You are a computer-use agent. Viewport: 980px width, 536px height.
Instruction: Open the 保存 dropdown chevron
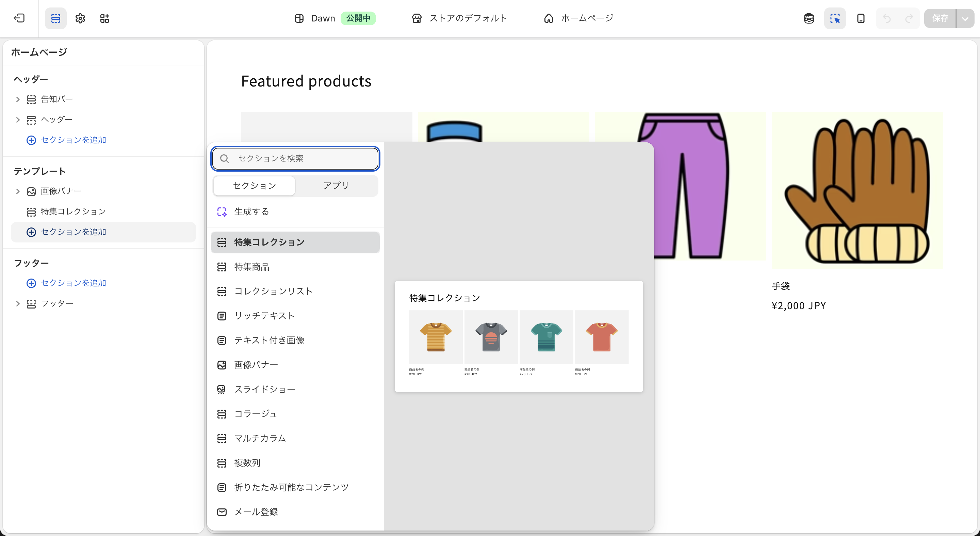tap(965, 18)
